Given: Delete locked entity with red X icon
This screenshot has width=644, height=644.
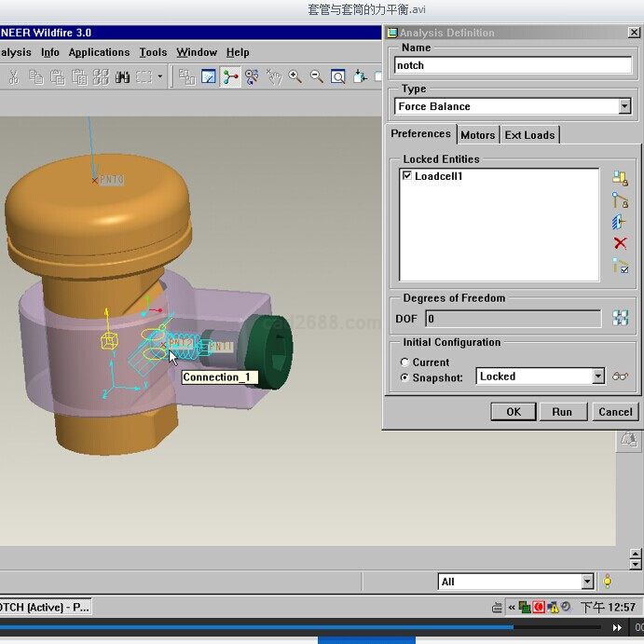Looking at the screenshot, I should tap(620, 243).
